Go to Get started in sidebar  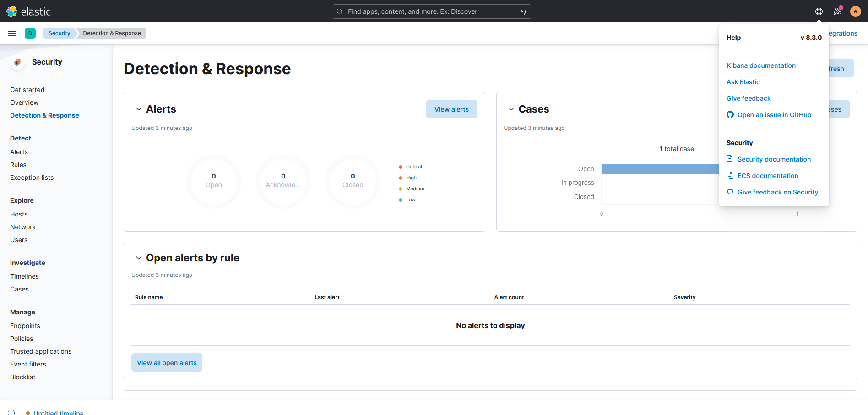[x=27, y=90]
